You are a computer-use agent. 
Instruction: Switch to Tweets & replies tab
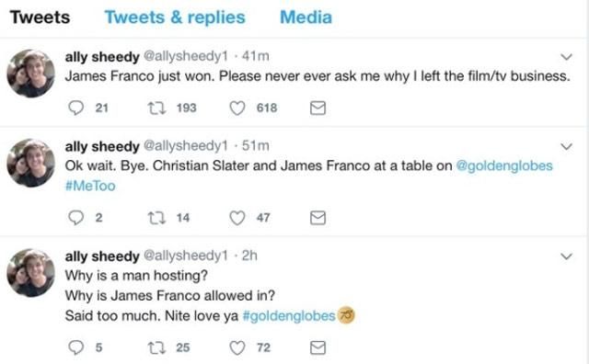(x=175, y=17)
